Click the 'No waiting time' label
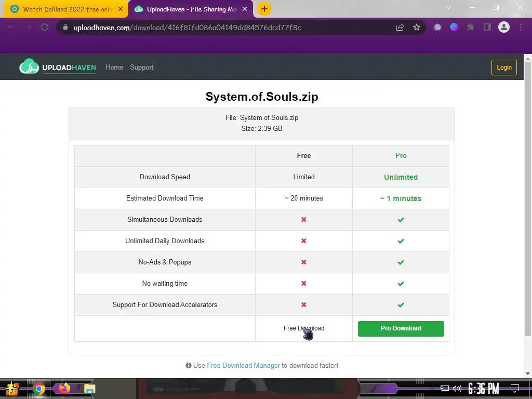 (165, 283)
